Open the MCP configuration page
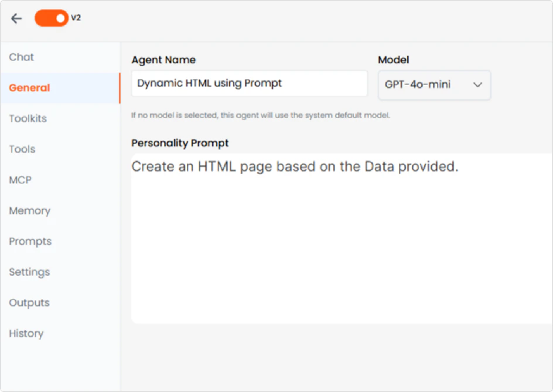Image resolution: width=553 pixels, height=392 pixels. tap(21, 180)
